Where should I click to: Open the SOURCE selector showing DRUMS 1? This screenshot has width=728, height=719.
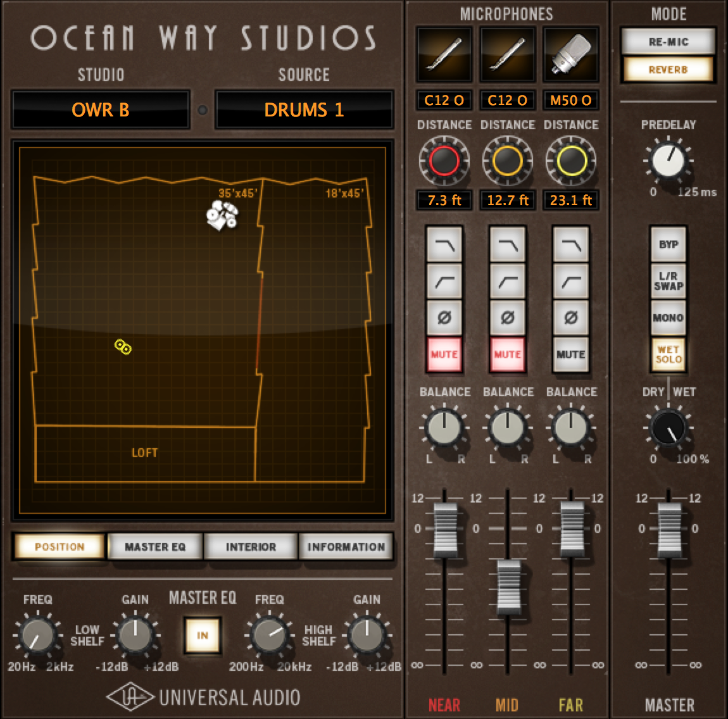coord(304,109)
